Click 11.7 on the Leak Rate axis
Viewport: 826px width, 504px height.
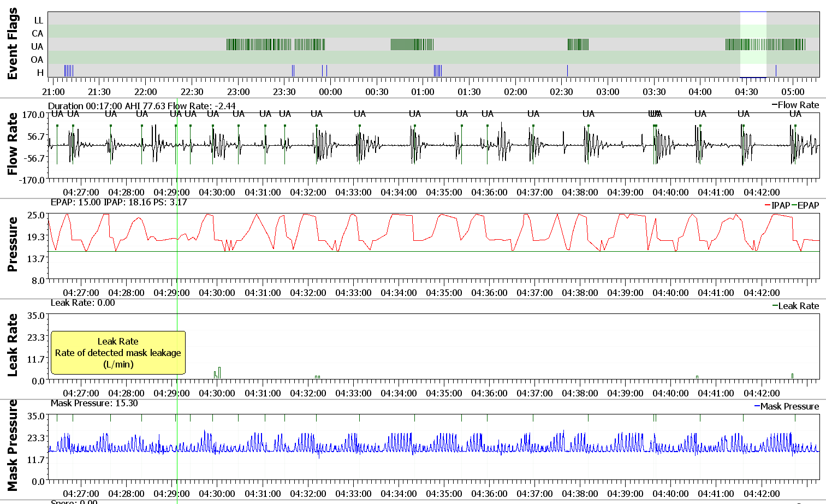point(35,359)
